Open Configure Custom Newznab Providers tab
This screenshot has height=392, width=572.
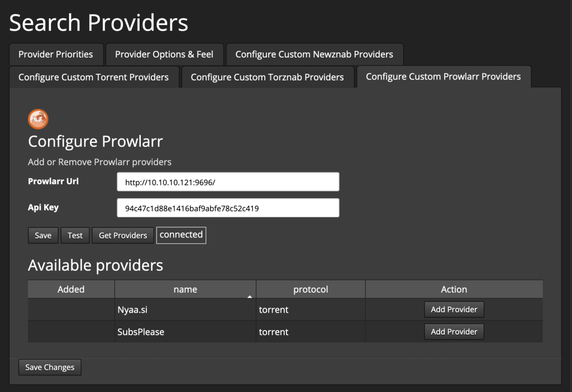(314, 54)
